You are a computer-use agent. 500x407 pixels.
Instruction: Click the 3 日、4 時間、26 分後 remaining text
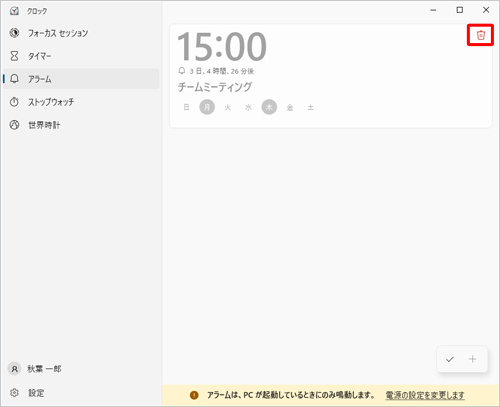pyautogui.click(x=222, y=71)
